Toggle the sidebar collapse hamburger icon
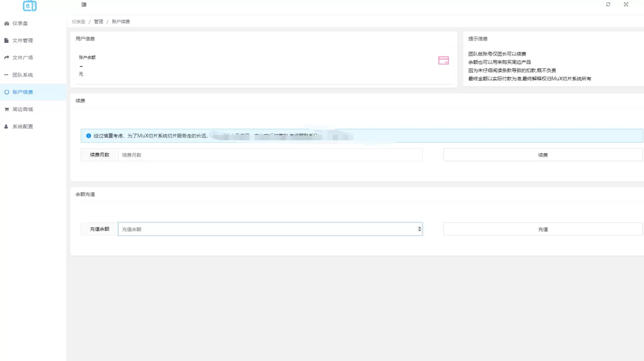Screen dimensions: 644x361 84,5
